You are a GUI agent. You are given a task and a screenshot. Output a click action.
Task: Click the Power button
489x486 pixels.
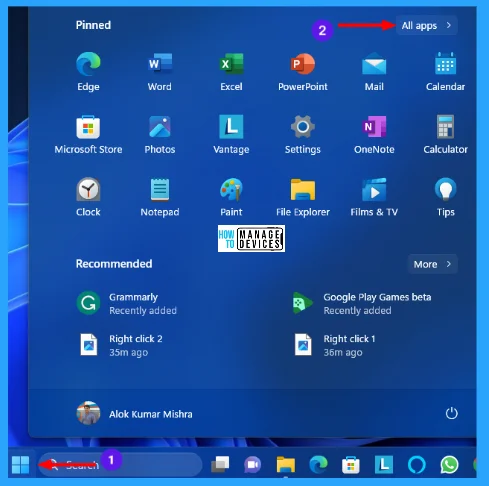pyautogui.click(x=451, y=413)
